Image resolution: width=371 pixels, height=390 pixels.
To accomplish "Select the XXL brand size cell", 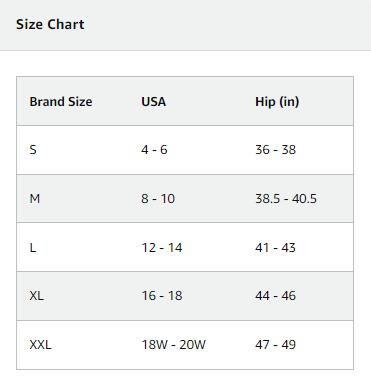I will pos(41,345).
